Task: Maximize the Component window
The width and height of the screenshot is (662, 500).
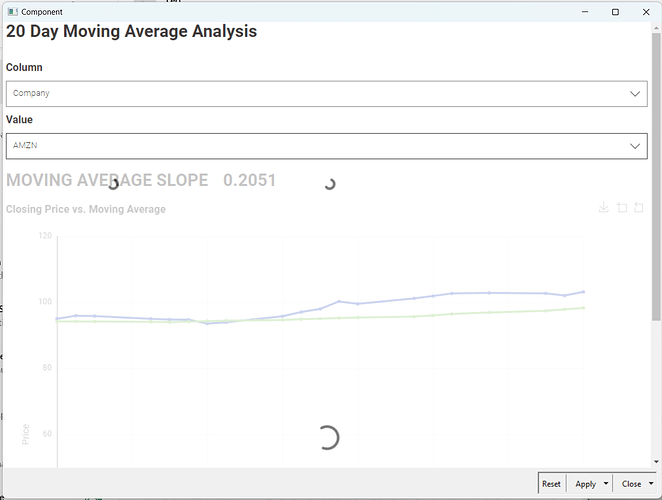Action: [615, 12]
